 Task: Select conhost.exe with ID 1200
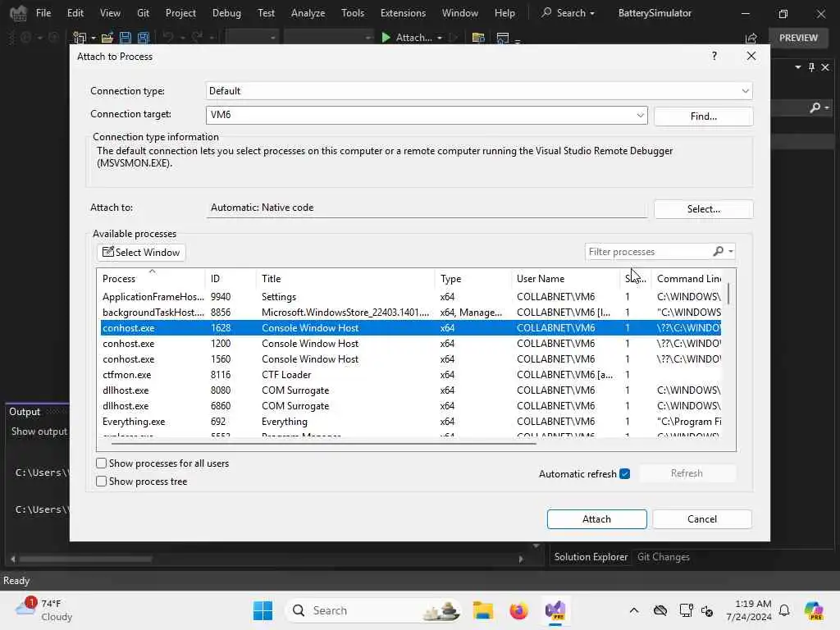tap(411, 344)
